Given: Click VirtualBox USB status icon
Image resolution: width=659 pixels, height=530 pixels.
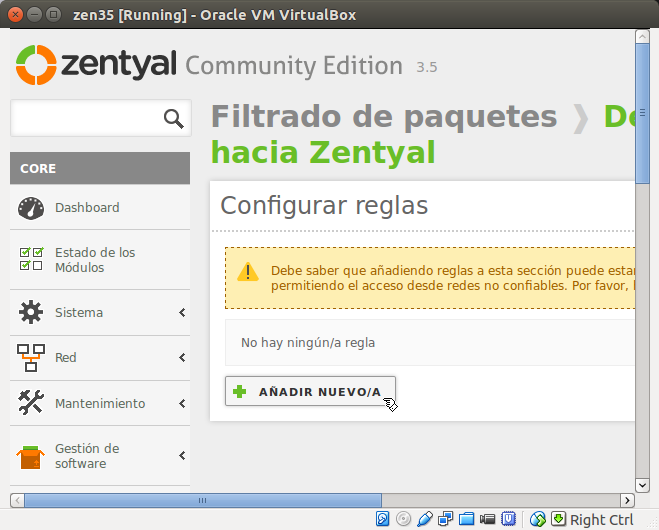Looking at the screenshot, I should (424, 519).
